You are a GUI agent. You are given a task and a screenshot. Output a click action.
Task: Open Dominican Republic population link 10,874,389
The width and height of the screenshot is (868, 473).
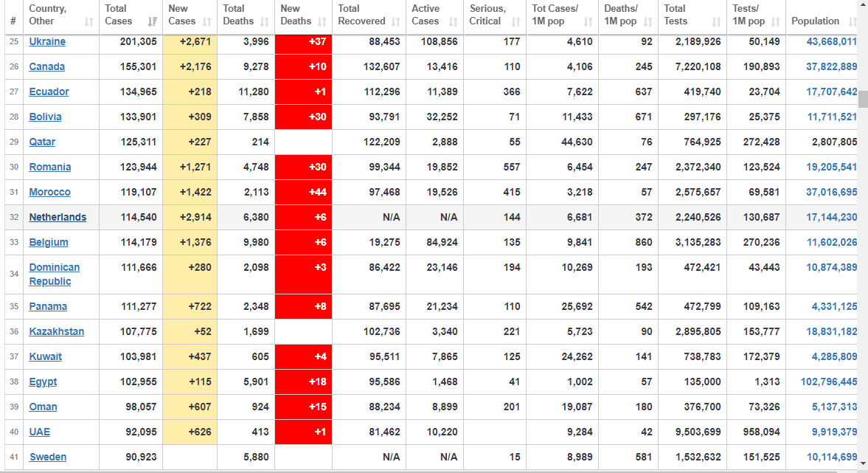click(x=831, y=267)
